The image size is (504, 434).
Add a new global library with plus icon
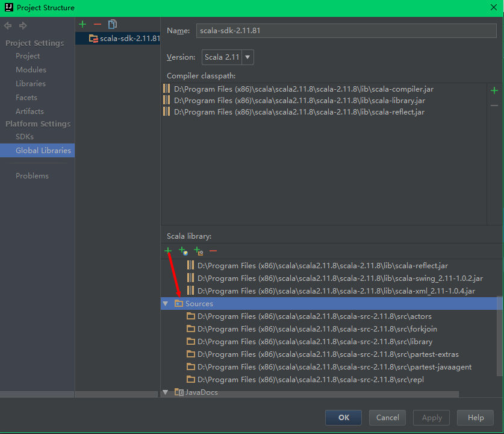click(82, 24)
